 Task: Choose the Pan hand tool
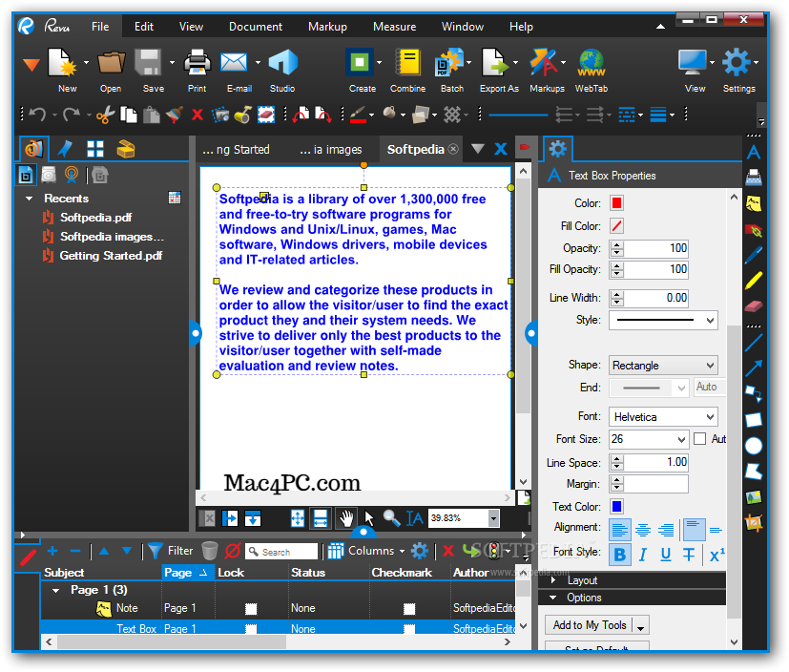coord(346,518)
